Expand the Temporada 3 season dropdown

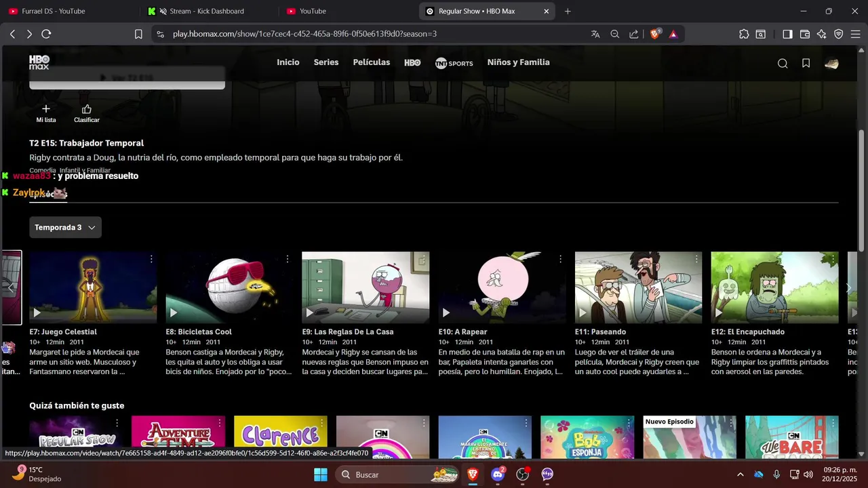[x=65, y=227]
